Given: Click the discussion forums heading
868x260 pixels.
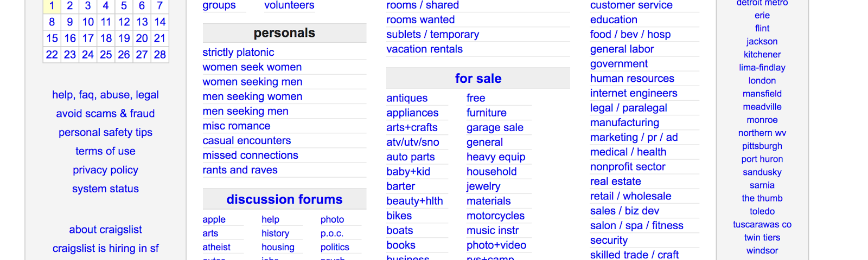Looking at the screenshot, I should (284, 199).
